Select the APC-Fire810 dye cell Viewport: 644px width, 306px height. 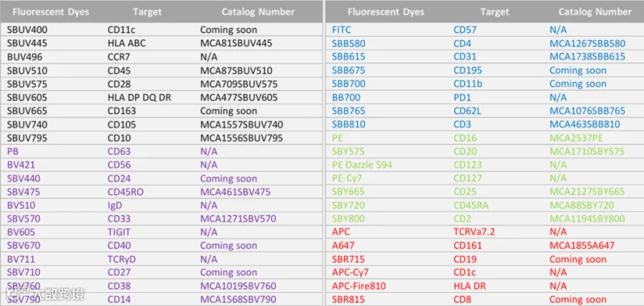pos(358,286)
